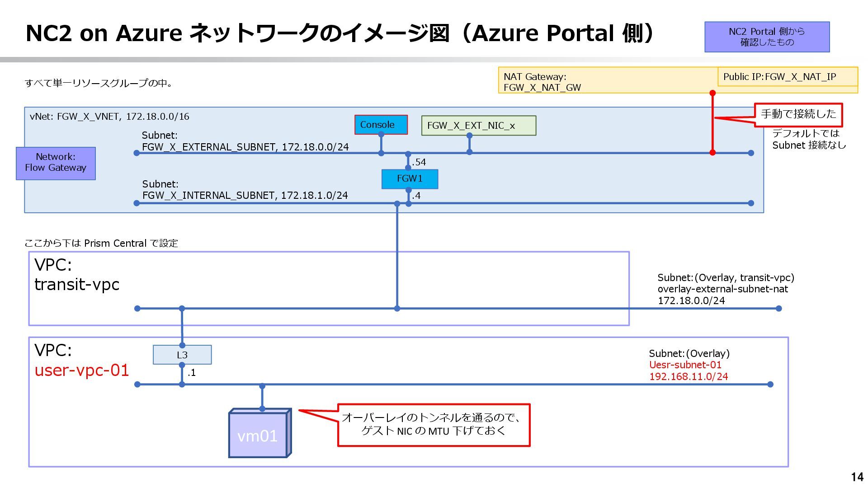Click デフォルトでは note text
The image size is (868, 488).
[x=806, y=133]
